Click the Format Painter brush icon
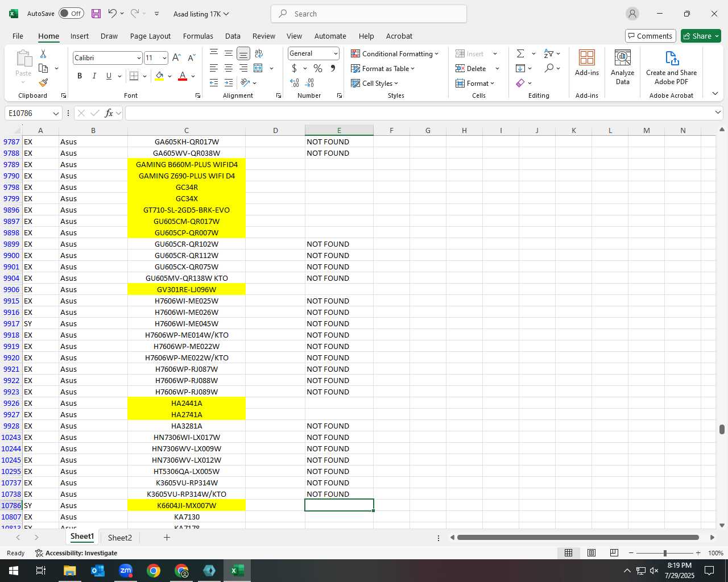Image resolution: width=728 pixels, height=582 pixels. 43,83
